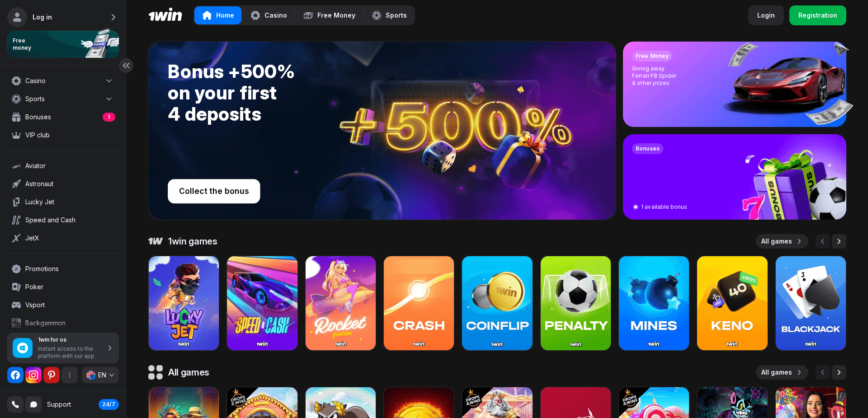Open the Bonuses promo card
Viewport: 868px width, 418px height.
pos(735,177)
